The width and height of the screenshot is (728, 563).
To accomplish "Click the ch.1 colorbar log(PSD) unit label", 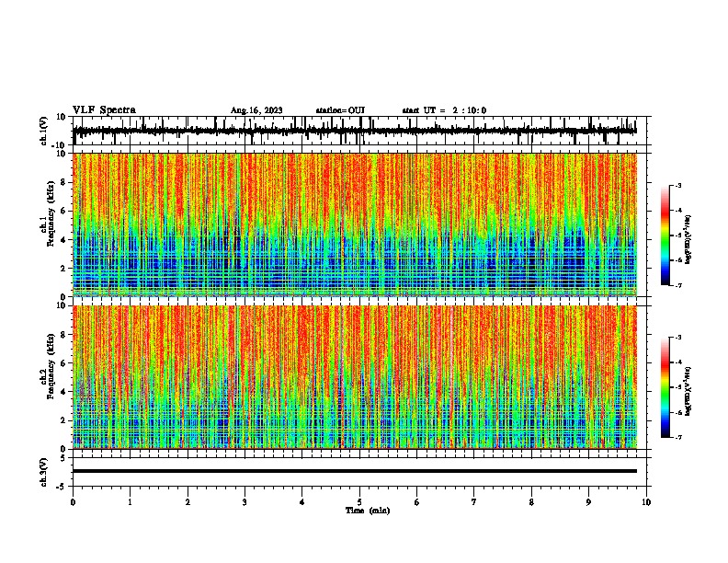I will (x=688, y=239).
